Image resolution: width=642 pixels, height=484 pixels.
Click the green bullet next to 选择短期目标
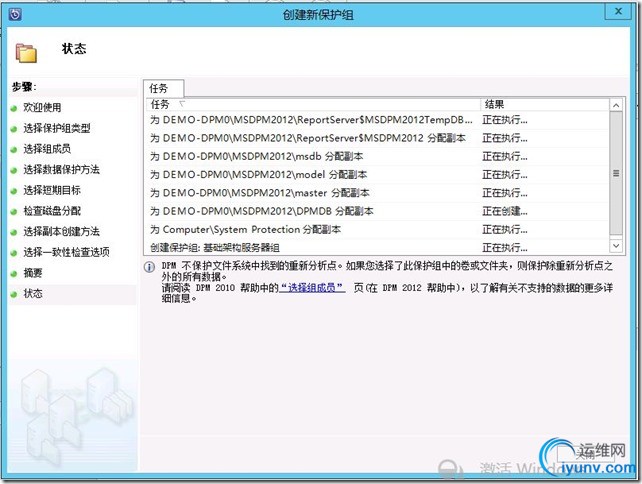[x=14, y=191]
